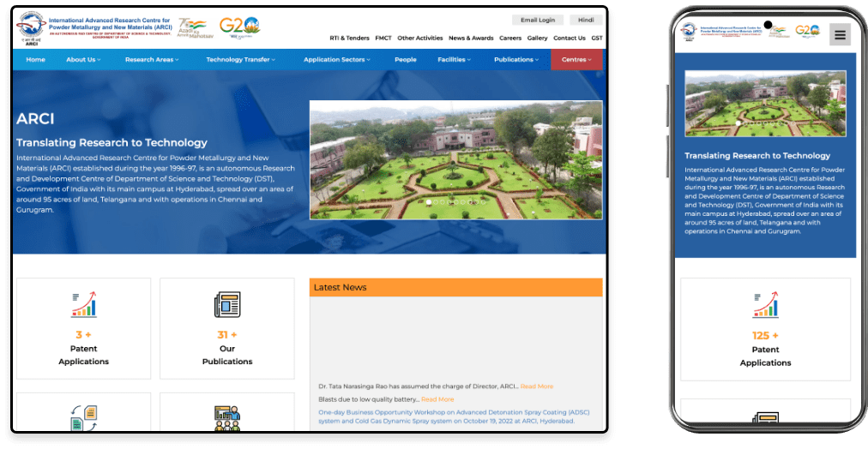The height and width of the screenshot is (449, 868).
Task: Expand Research Areas dropdown menu
Action: click(152, 60)
